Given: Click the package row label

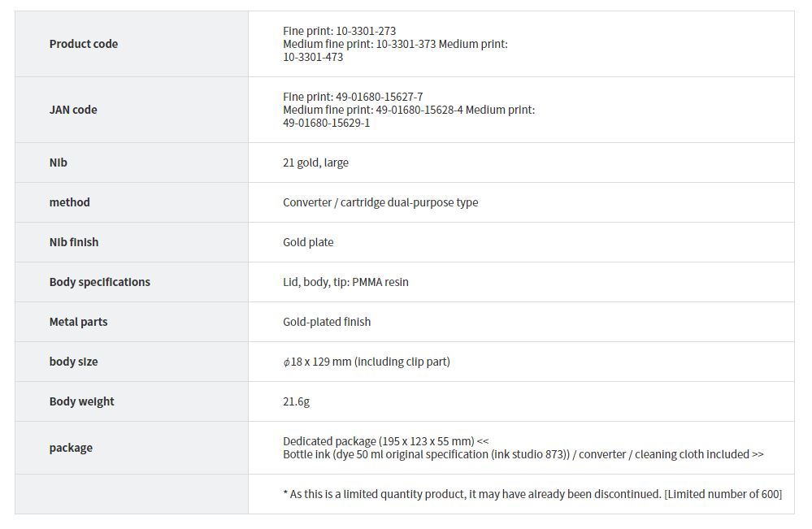Looking at the screenshot, I should 71,448.
